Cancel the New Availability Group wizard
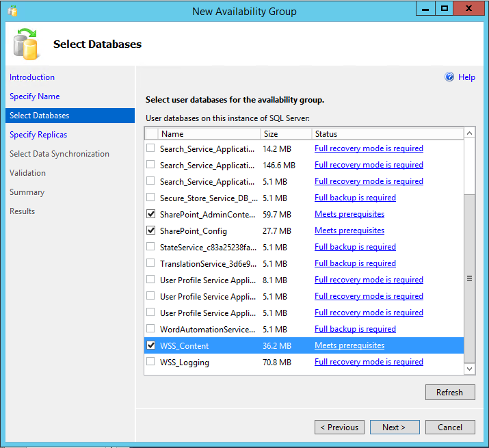The image size is (489, 448). coord(450,427)
